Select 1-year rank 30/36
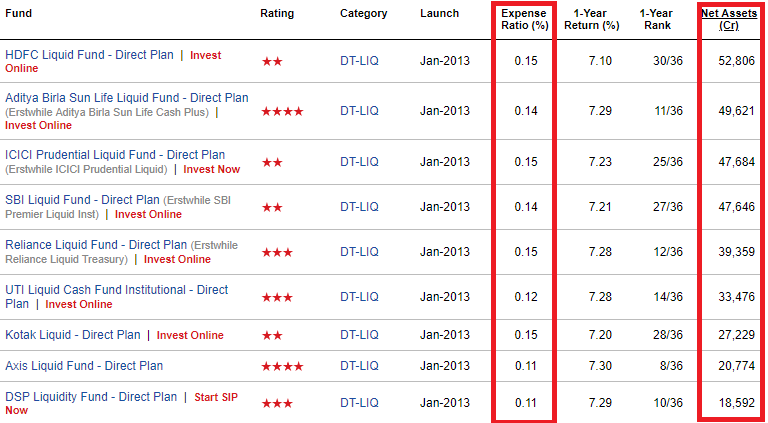 [668, 61]
